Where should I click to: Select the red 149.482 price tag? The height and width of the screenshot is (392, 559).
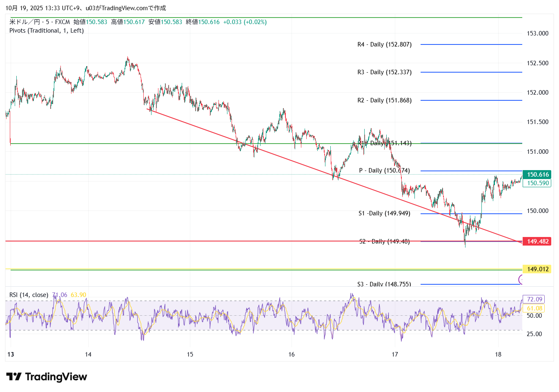[537, 241]
